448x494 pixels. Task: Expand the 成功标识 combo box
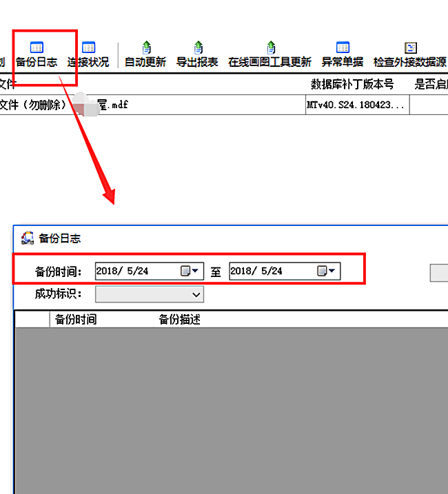click(150, 295)
